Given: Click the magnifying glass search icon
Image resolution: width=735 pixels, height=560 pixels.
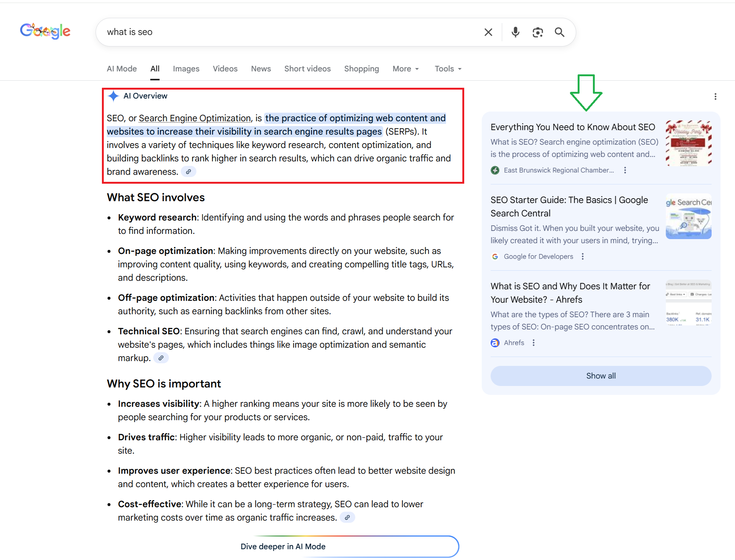Looking at the screenshot, I should 559,32.
